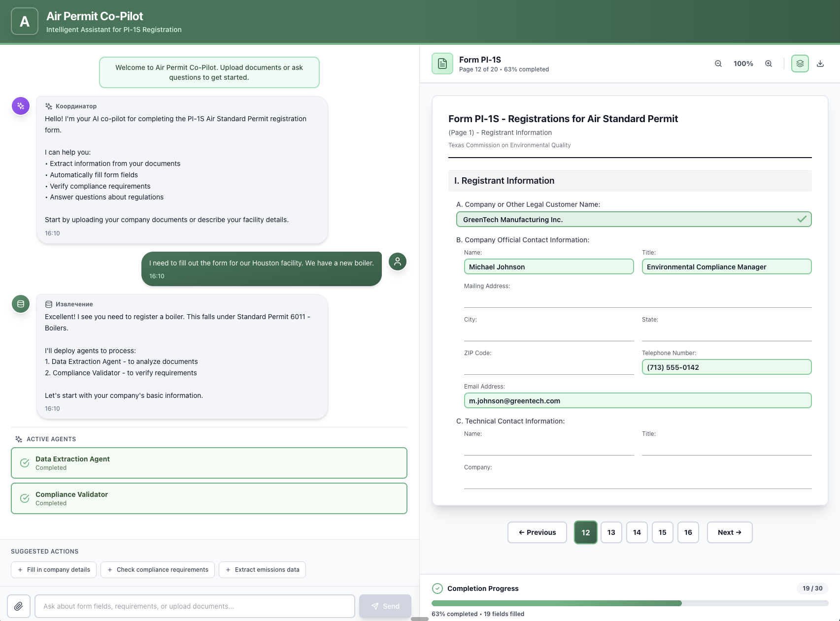This screenshot has height=621, width=840.
Task: Open the Координатор agent sparkle icon
Action: click(x=20, y=105)
